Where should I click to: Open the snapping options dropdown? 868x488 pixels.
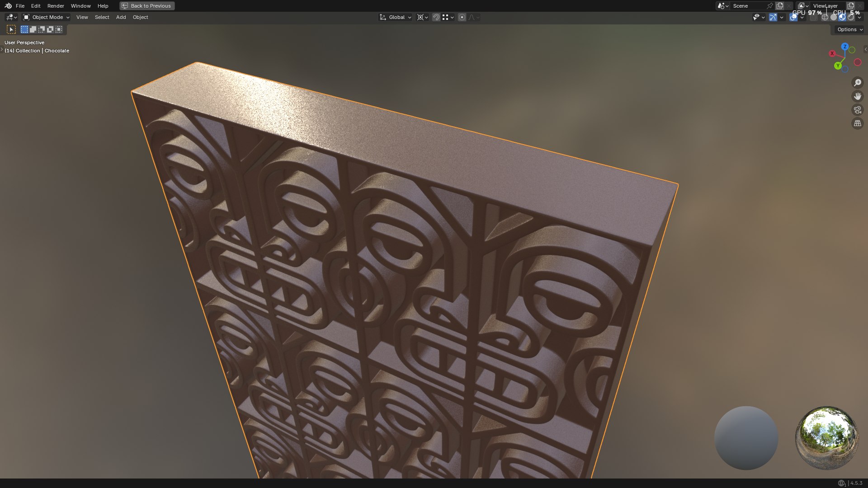[x=448, y=17]
